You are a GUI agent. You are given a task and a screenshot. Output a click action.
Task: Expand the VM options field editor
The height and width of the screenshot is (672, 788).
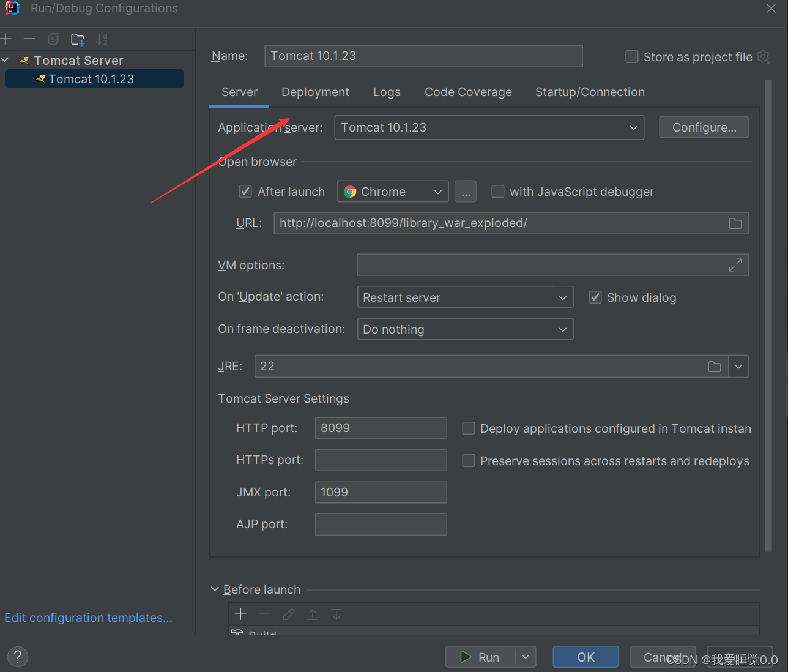pyautogui.click(x=735, y=265)
